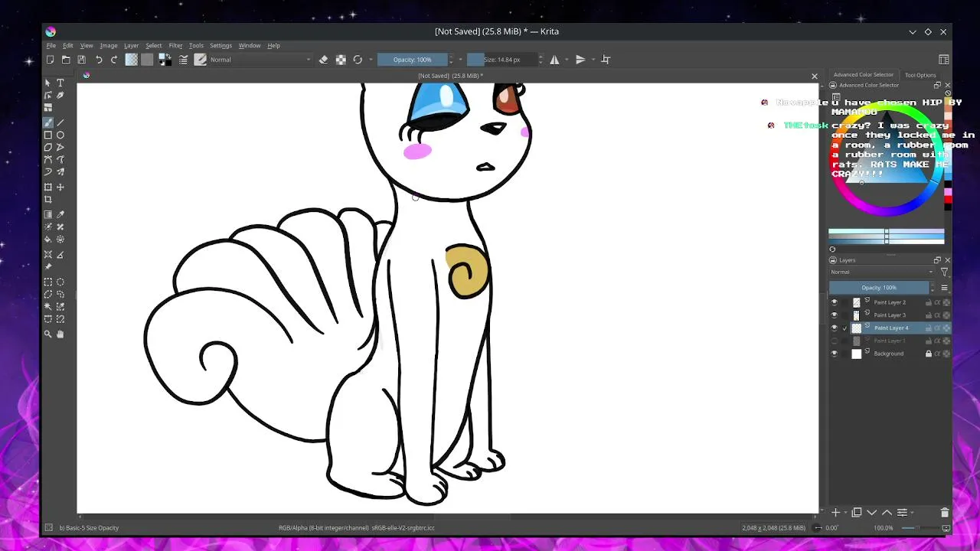Select the Transform tool
Screen dimensions: 980x551
coord(48,187)
